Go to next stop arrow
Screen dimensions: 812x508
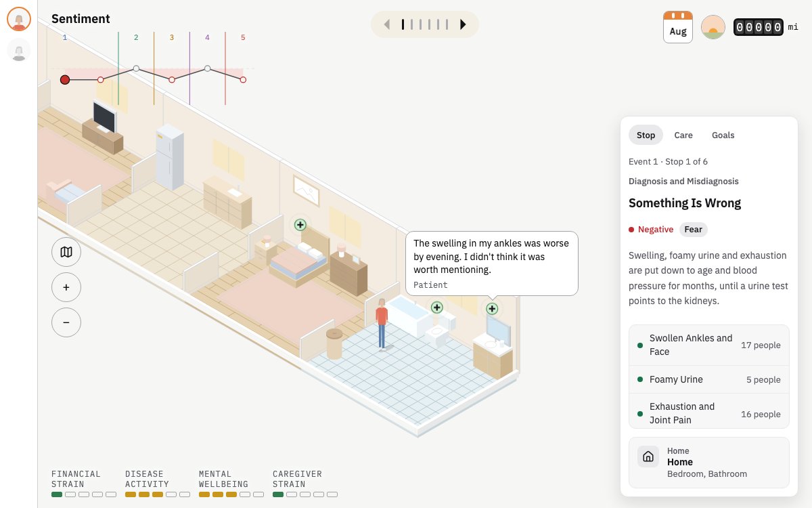pyautogui.click(x=463, y=24)
